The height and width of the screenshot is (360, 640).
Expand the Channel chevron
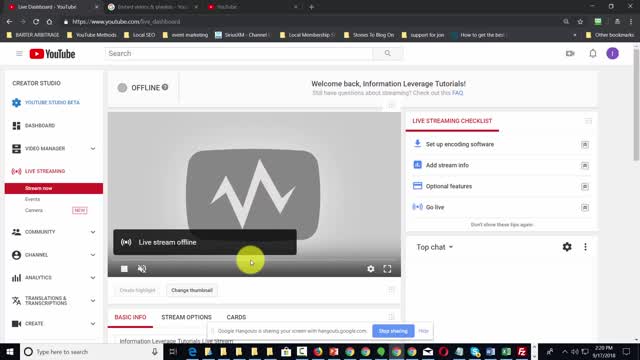click(93, 255)
